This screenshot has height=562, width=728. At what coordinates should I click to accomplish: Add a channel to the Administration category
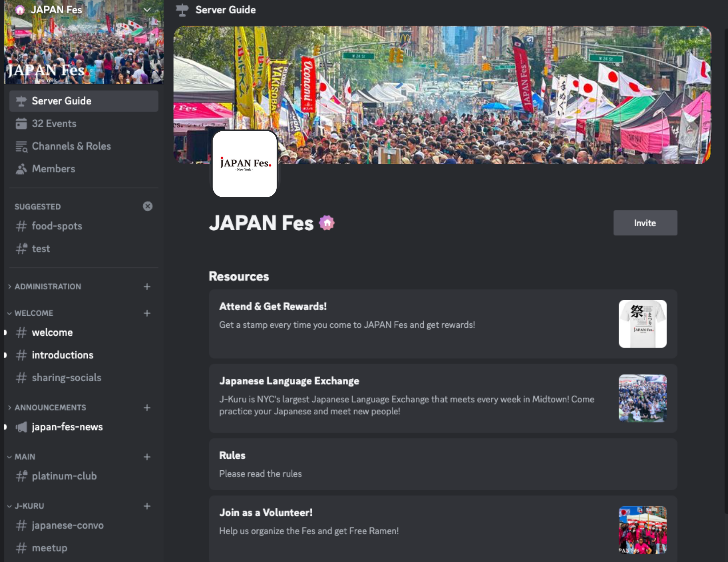tap(147, 287)
